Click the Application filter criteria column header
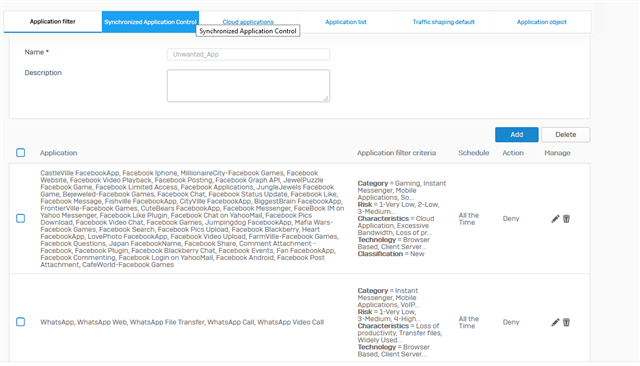Image resolution: width=640 pixels, height=366 pixels. click(396, 153)
